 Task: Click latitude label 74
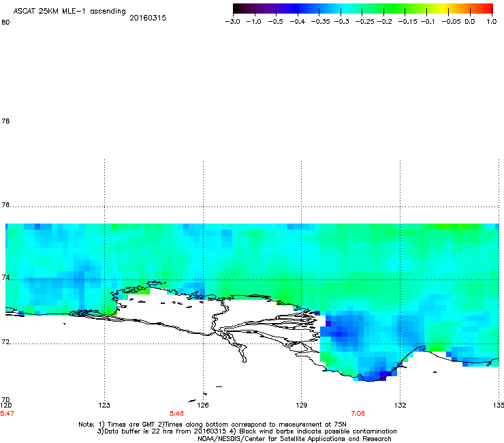tap(5, 277)
